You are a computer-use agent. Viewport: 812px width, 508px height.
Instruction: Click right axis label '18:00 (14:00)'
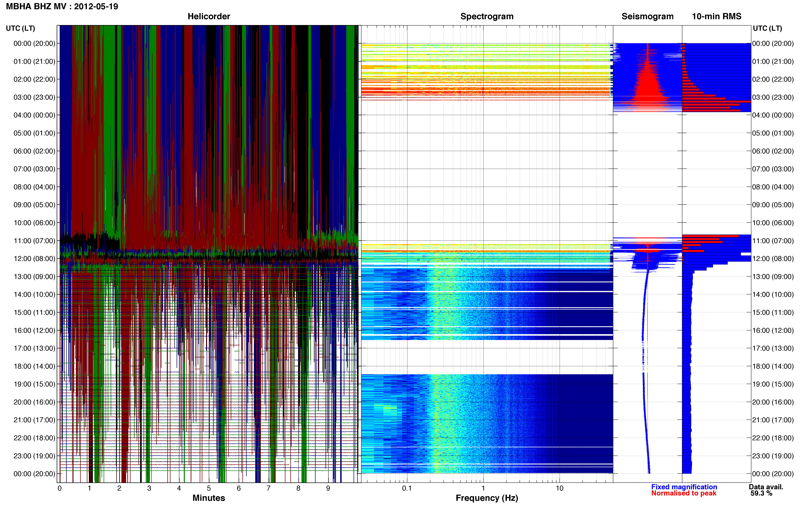(x=773, y=366)
